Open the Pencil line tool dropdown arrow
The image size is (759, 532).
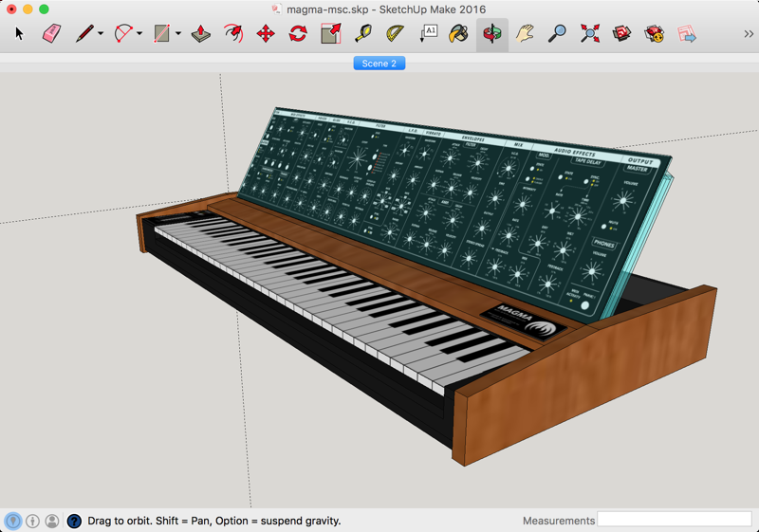click(101, 35)
